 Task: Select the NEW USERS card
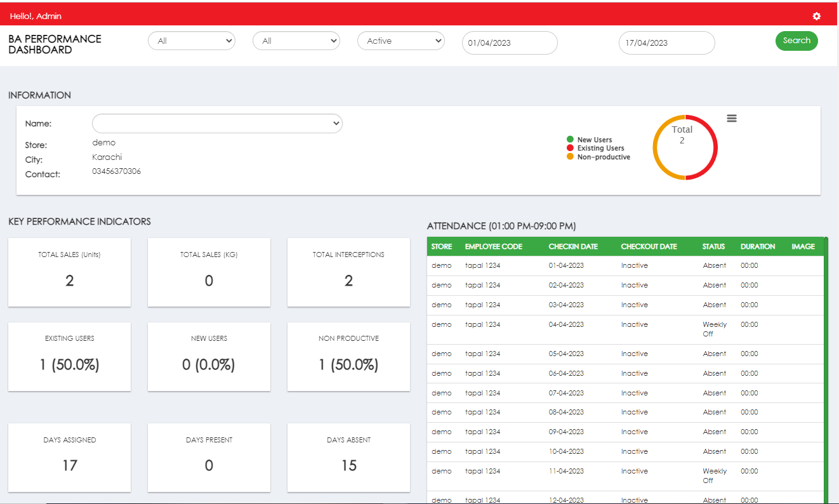[209, 357]
